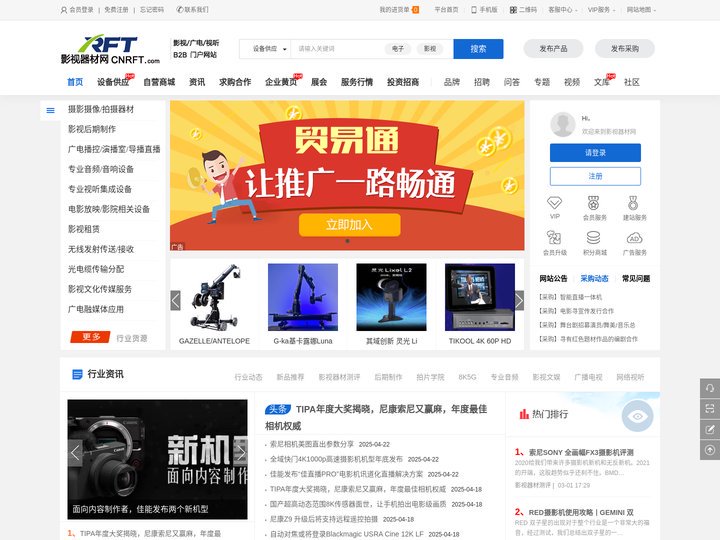Viewport: 720px width, 540px height.
Task: Open the points mall coin-stack icon
Action: pos(594,237)
